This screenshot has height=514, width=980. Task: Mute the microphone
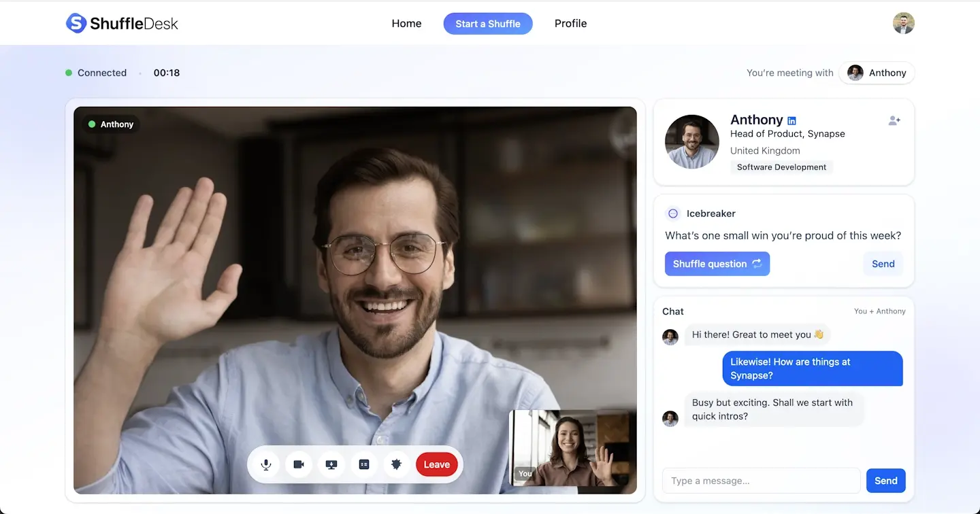point(265,464)
